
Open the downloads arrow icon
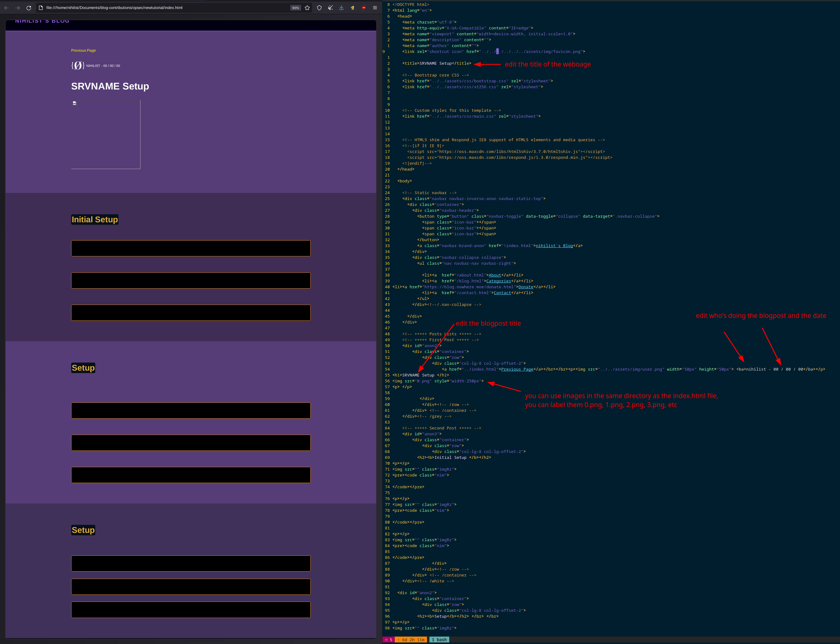click(341, 8)
